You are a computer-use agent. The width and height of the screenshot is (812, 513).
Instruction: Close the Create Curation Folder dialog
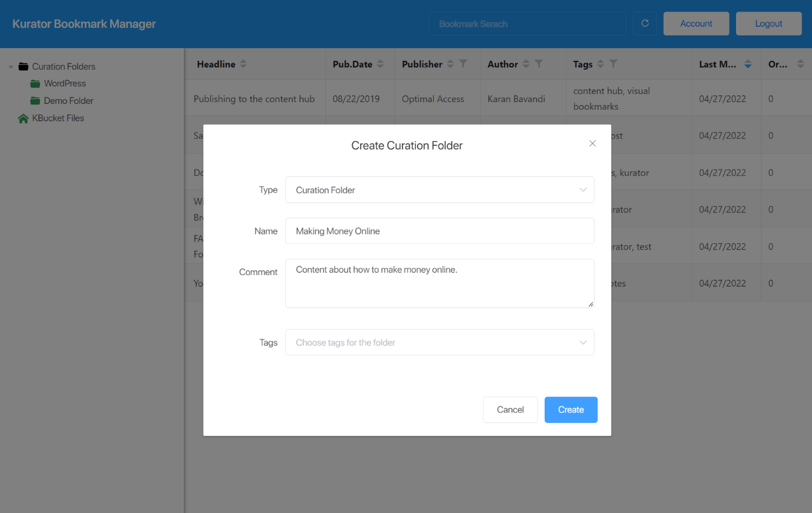pyautogui.click(x=592, y=143)
